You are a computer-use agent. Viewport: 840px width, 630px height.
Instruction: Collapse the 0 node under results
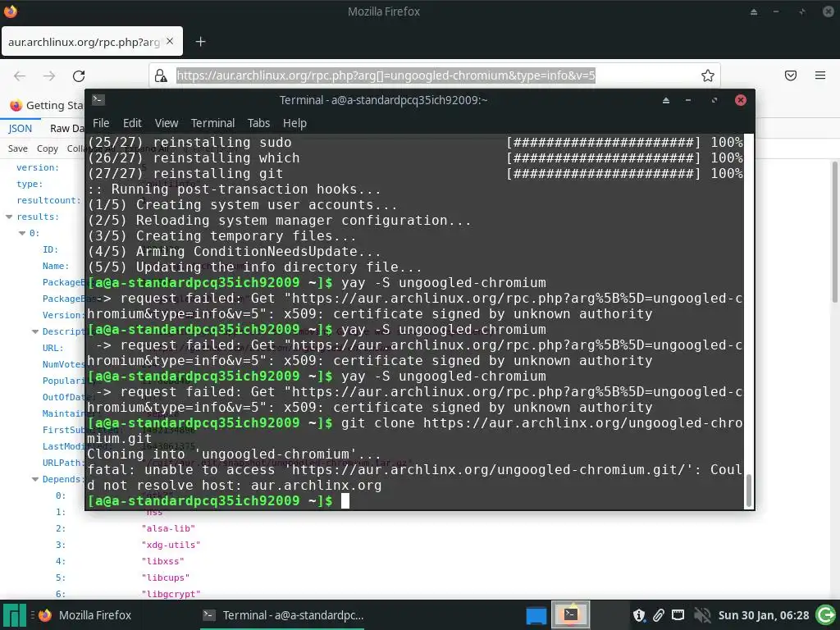click(x=22, y=233)
